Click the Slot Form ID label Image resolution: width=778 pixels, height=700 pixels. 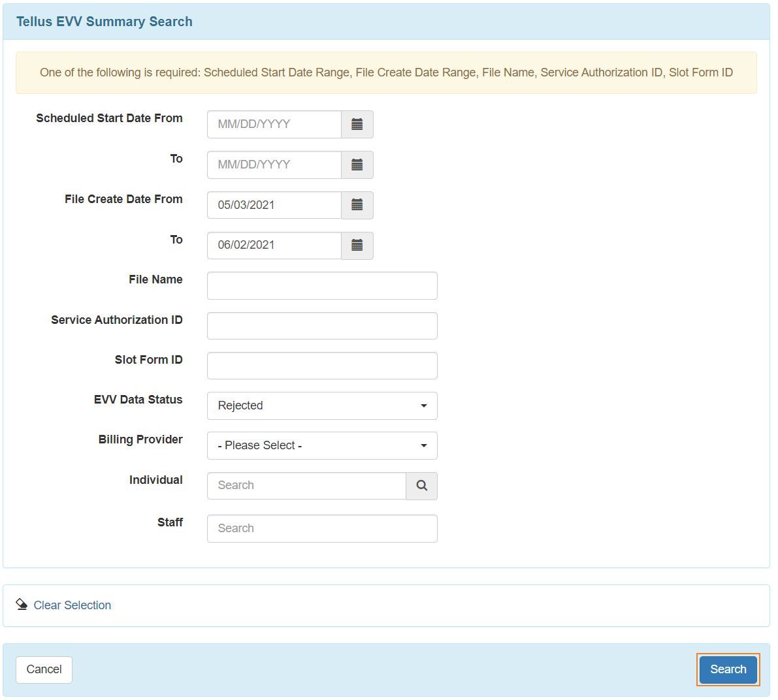click(149, 360)
